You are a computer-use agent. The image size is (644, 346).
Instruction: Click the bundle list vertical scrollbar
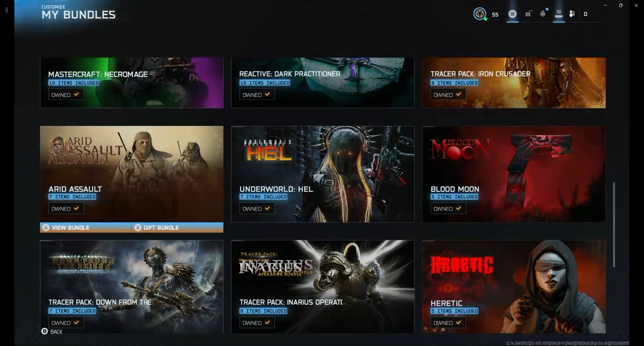[614, 225]
